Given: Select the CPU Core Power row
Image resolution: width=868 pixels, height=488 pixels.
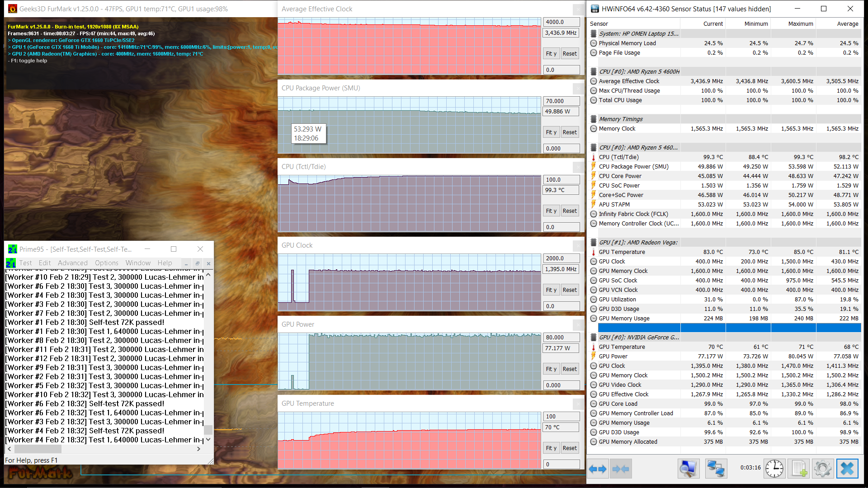Looking at the screenshot, I should click(x=725, y=176).
